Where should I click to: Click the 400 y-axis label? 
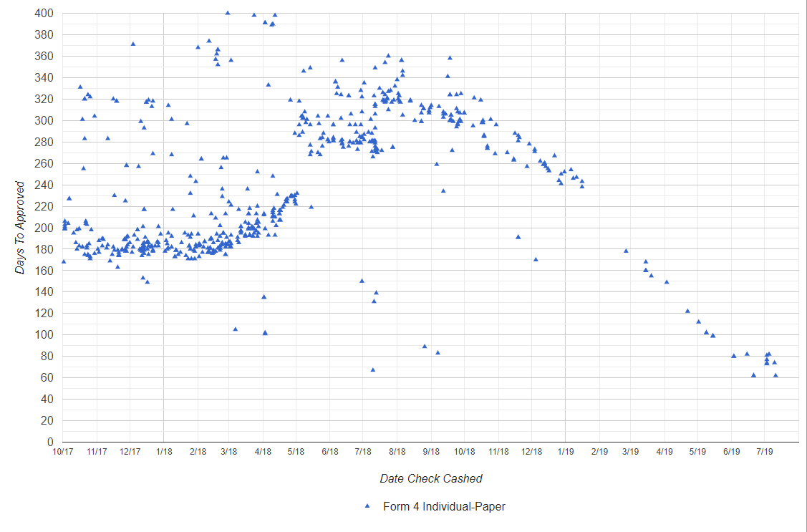[x=44, y=14]
